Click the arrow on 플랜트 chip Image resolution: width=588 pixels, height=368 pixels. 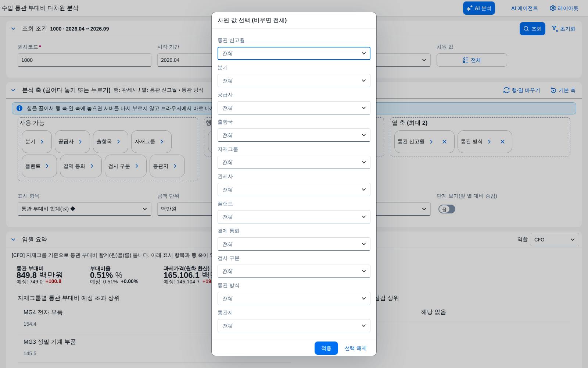[47, 166]
